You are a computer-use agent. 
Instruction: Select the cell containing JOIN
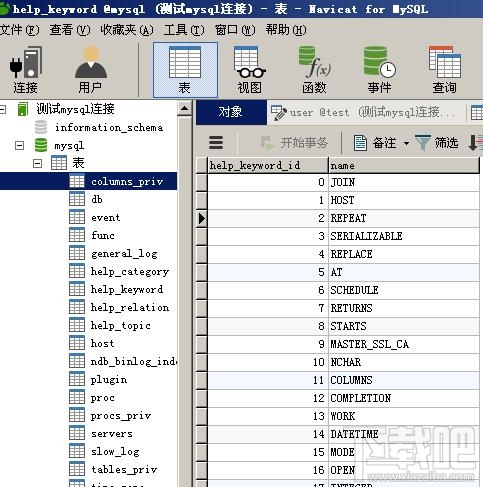(x=404, y=182)
